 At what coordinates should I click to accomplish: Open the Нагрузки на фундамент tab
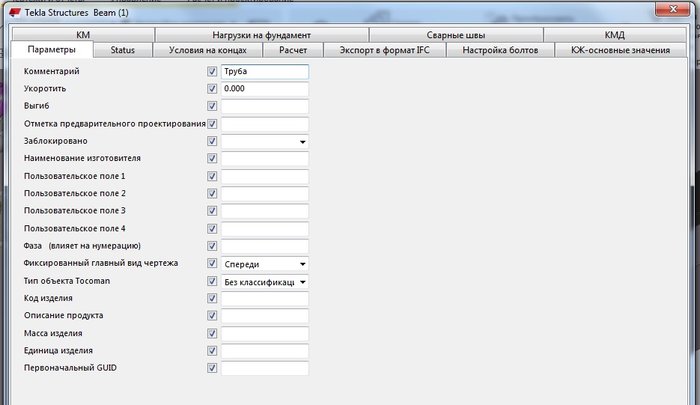point(262,35)
